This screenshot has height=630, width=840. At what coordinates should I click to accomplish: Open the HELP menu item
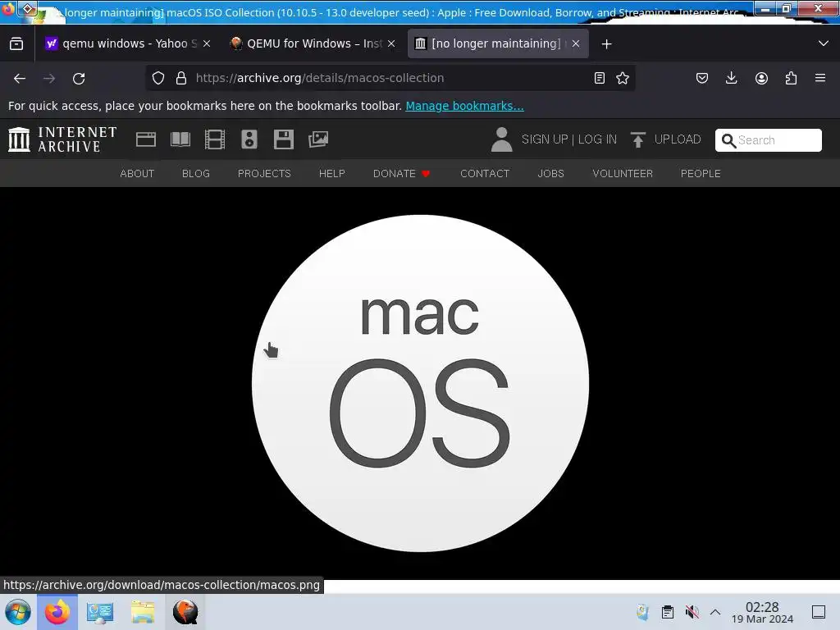pyautogui.click(x=332, y=174)
